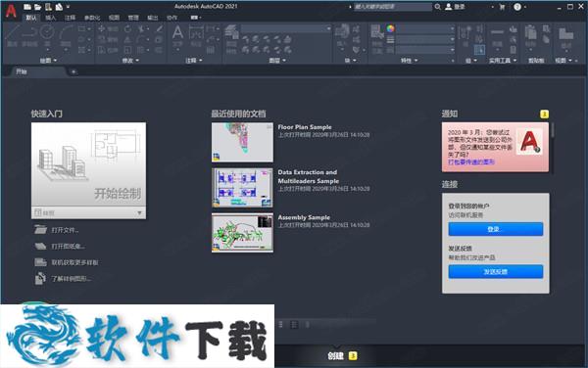Click the Help question mark icon
This screenshot has width=588, height=368.
click(517, 7)
